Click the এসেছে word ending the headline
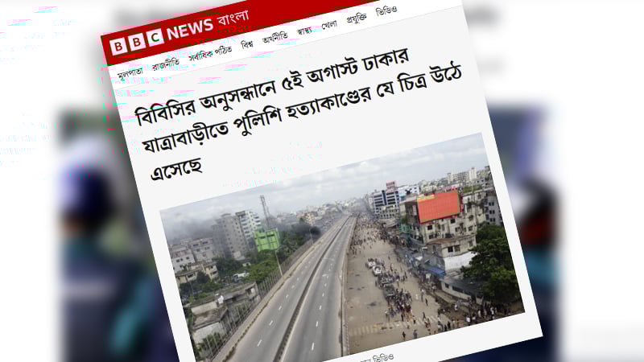Viewport: 644px width, 362px height. 176,168
